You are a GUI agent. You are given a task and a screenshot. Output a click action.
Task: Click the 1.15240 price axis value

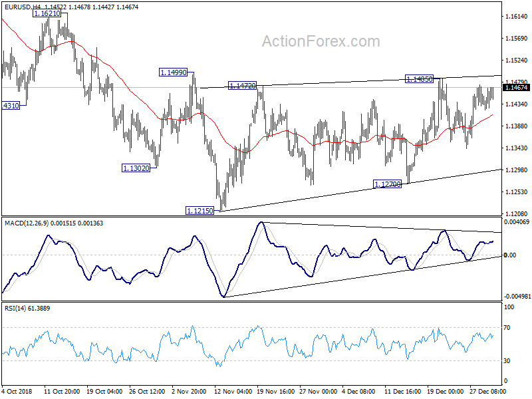517,61
